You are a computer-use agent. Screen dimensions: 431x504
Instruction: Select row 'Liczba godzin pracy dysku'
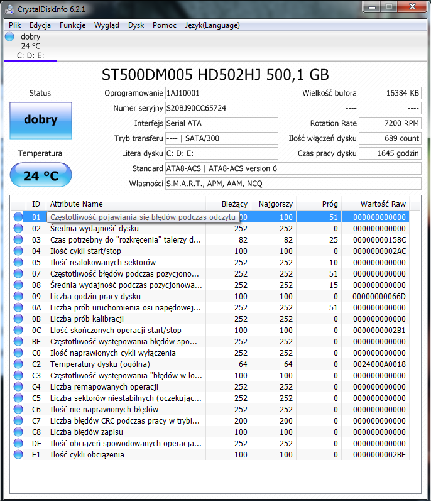click(x=210, y=297)
